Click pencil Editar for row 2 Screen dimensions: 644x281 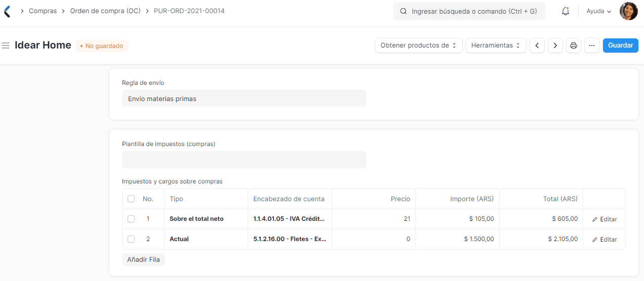pos(605,240)
